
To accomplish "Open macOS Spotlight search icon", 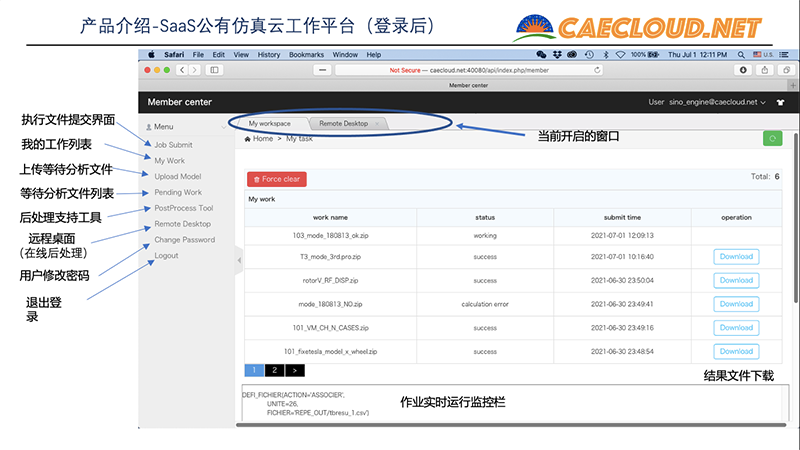I will tap(741, 55).
